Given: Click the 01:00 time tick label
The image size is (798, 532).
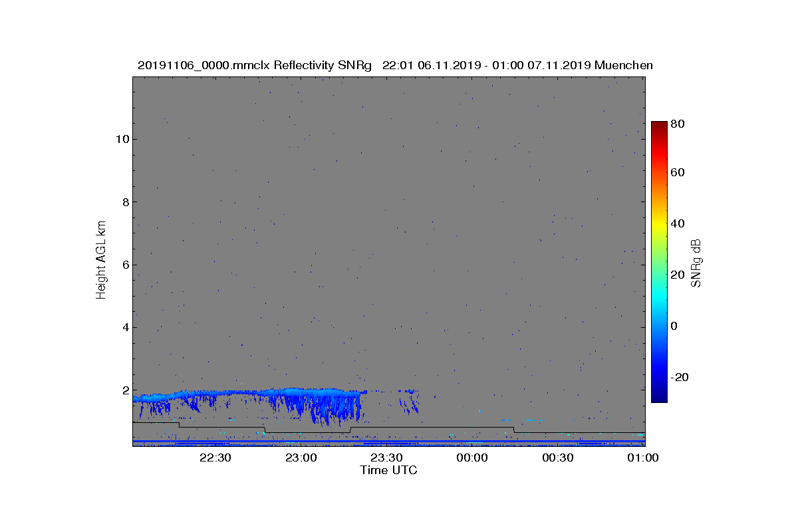Looking at the screenshot, I should coord(643,458).
